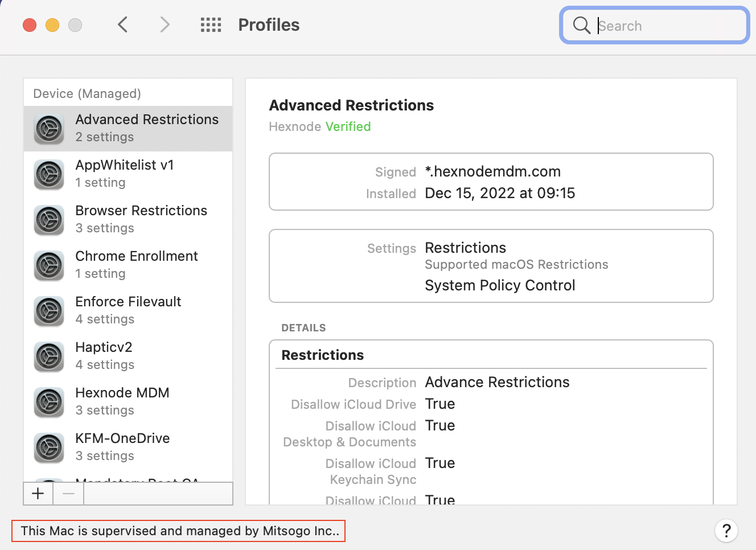This screenshot has width=756, height=550.
Task: Click Restrictions header in details box
Action: click(x=323, y=355)
